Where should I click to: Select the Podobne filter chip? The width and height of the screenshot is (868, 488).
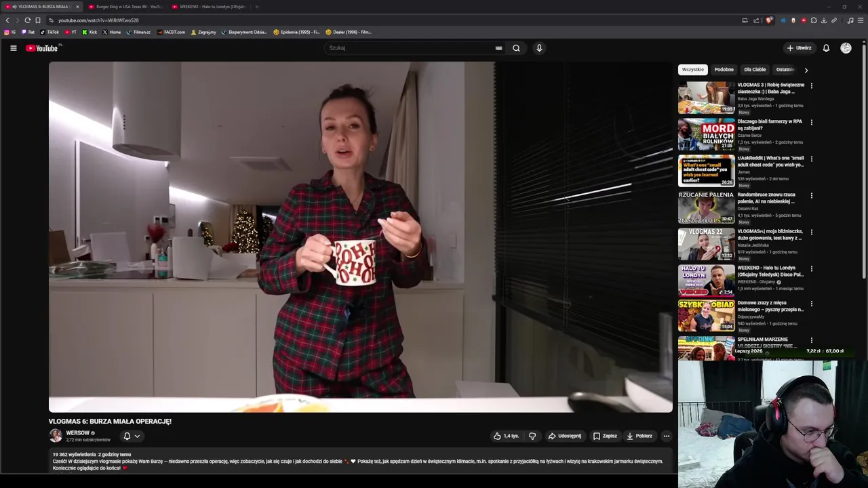click(724, 70)
